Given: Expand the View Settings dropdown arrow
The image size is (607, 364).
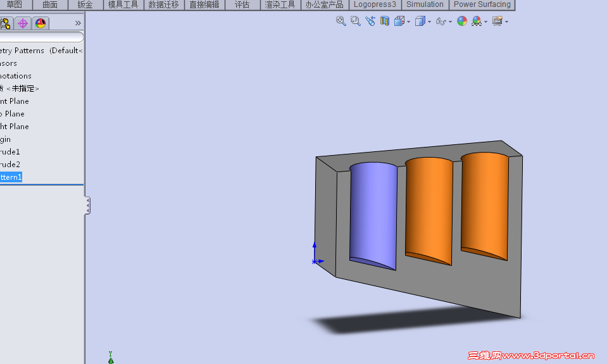Looking at the screenshot, I should [507, 22].
